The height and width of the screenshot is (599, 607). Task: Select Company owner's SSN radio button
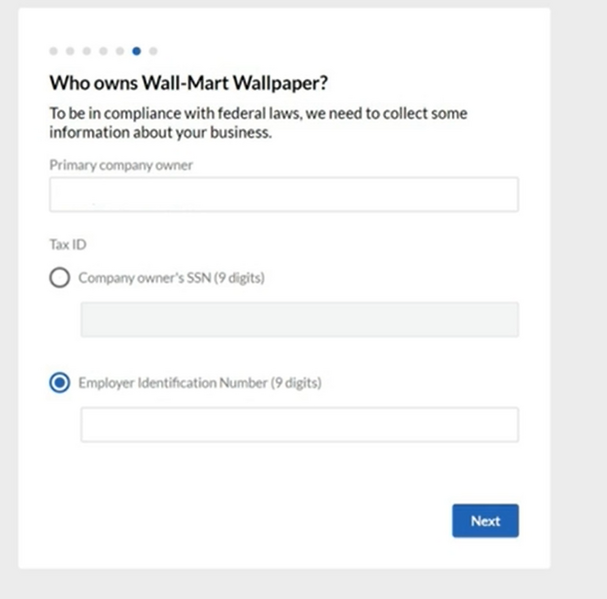pyautogui.click(x=60, y=279)
